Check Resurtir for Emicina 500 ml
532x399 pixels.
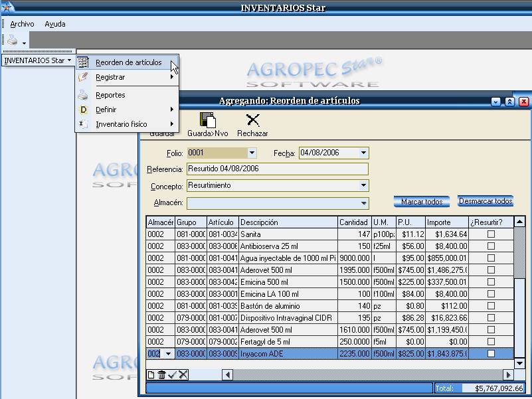coord(491,282)
